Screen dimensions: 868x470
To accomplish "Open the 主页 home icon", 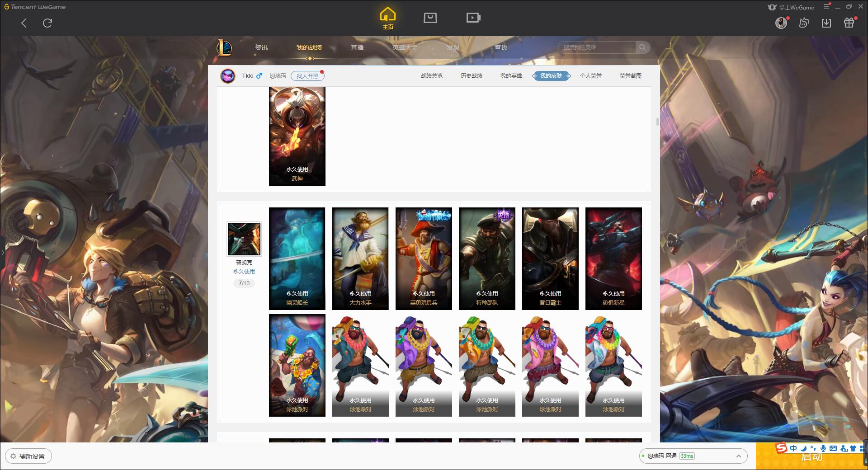I will (x=388, y=19).
